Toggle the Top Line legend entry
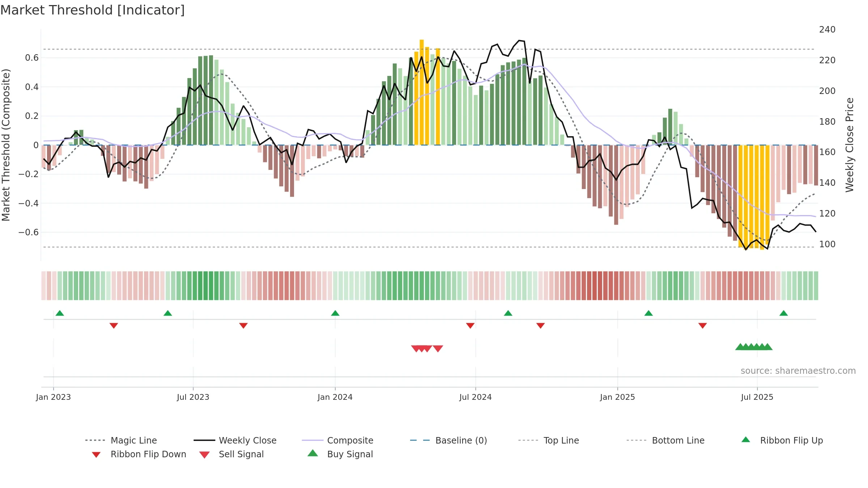This screenshot has height=488, width=868. (x=549, y=440)
